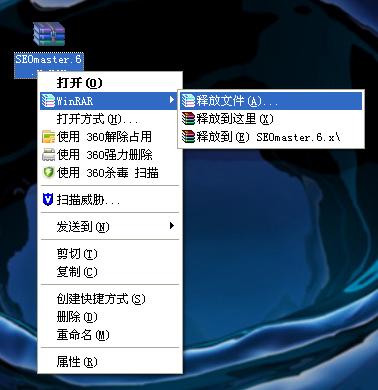Choose 释放到(E) SEOmaster.6.x\ option

click(271, 137)
